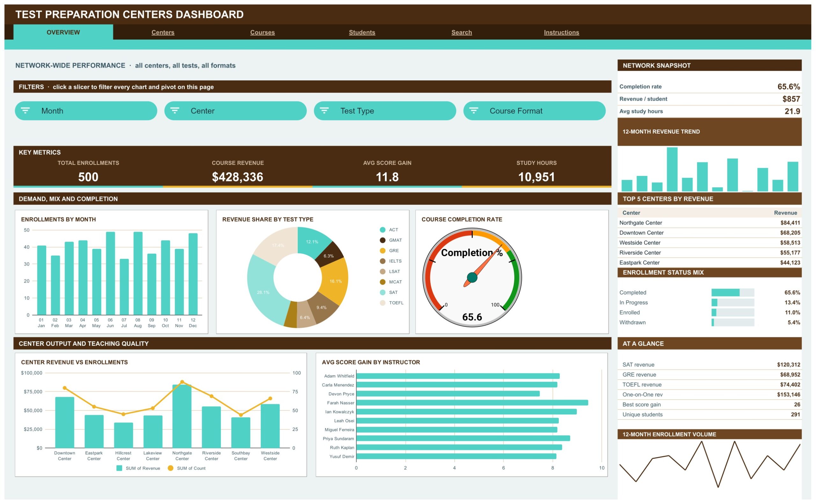Viewport: 816px width, 504px height.
Task: Click the Unique students 291 value
Action: 795,414
